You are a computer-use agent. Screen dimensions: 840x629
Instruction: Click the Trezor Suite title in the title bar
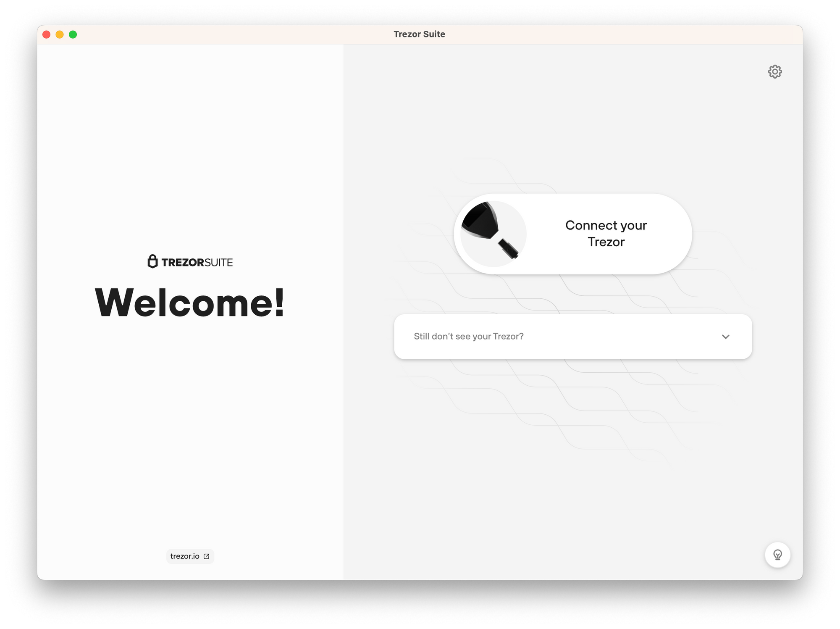(x=420, y=34)
